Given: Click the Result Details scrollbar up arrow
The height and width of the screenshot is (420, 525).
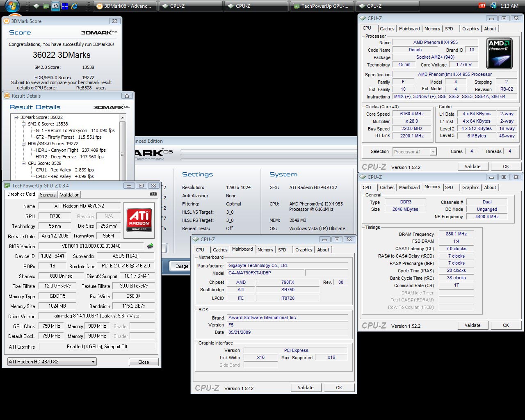Looking at the screenshot, I should point(122,117).
